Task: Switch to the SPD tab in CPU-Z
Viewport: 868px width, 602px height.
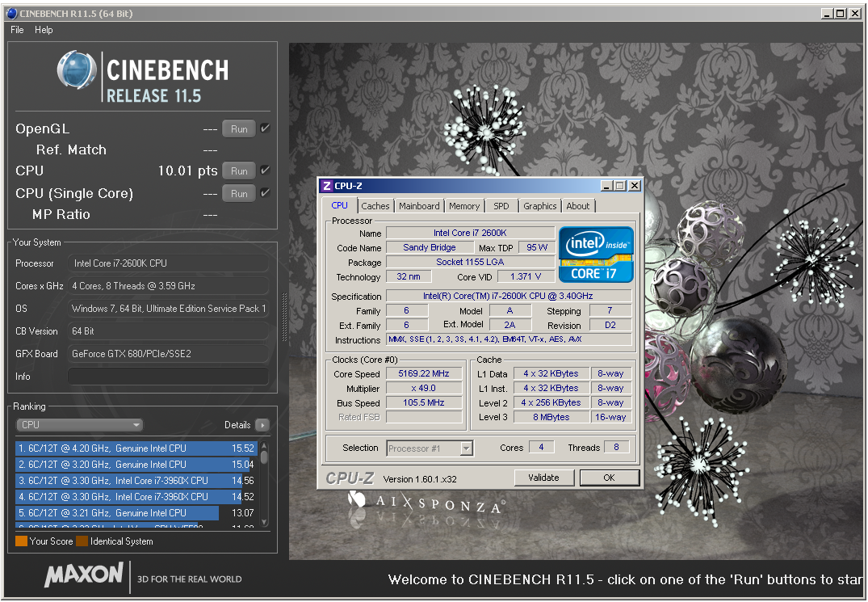Action: [x=501, y=206]
